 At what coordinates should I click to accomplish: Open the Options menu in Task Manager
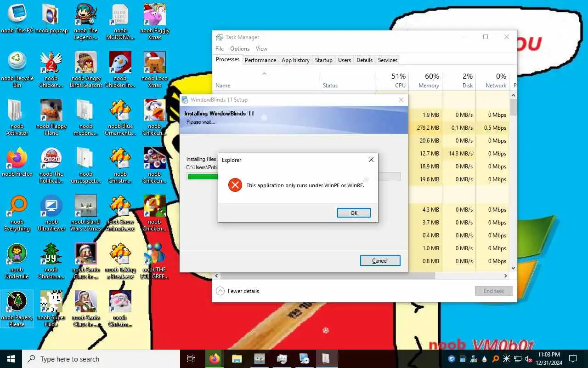click(240, 49)
